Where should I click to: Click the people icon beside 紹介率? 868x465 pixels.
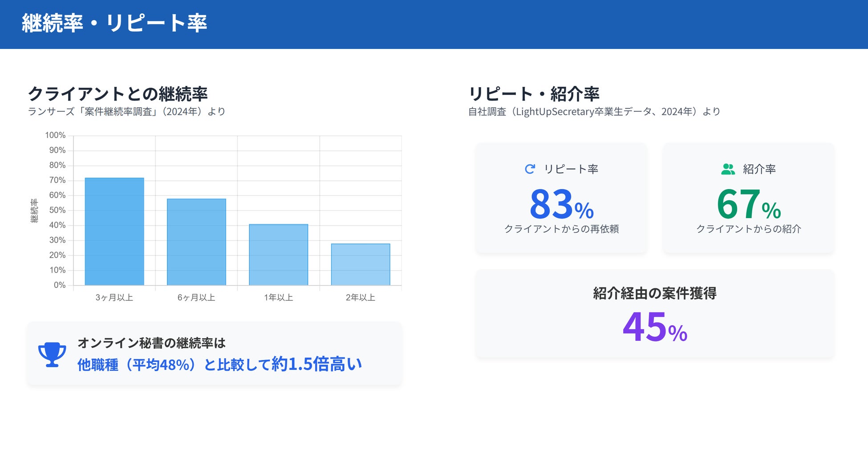[728, 169]
